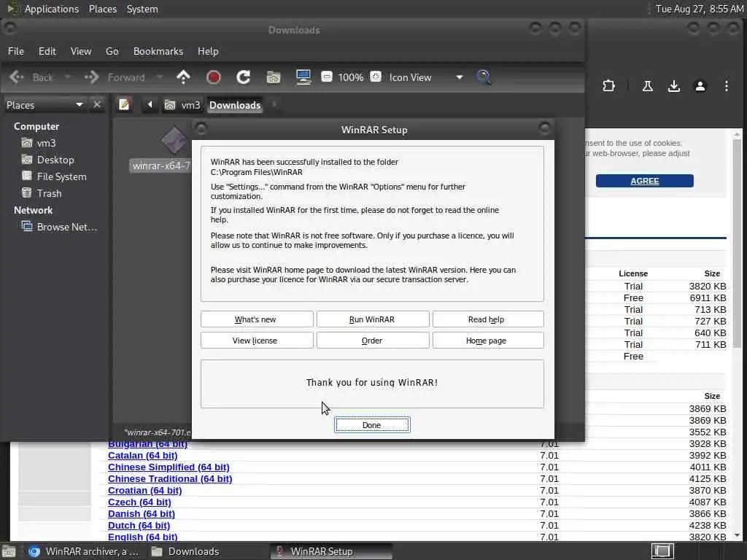Open Catalan (64 bit) download link
The height and width of the screenshot is (560, 747).
[142, 455]
